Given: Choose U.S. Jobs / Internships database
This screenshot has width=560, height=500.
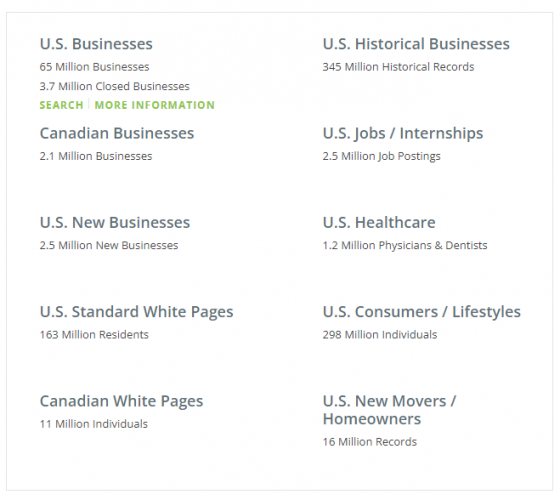Looking at the screenshot, I should coord(403,134).
